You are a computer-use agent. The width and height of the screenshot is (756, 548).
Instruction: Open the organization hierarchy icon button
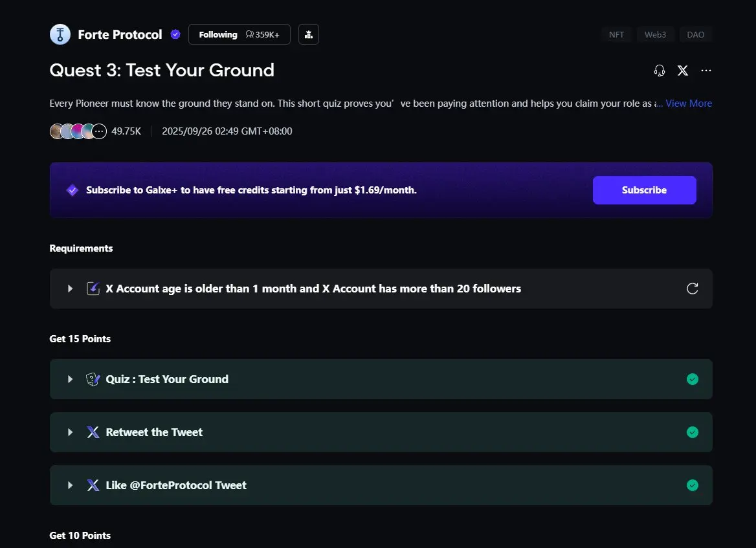click(x=309, y=35)
